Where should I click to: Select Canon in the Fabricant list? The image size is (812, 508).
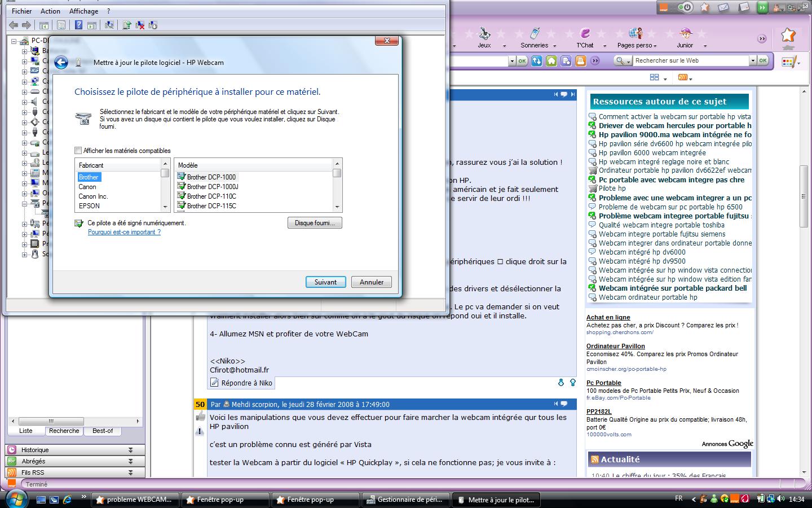pos(87,187)
